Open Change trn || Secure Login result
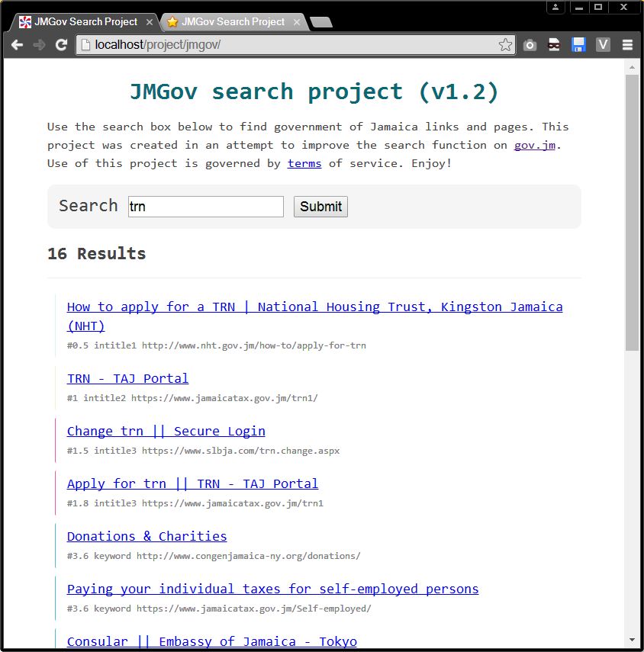Screen dimensions: 644x652 [x=166, y=431]
